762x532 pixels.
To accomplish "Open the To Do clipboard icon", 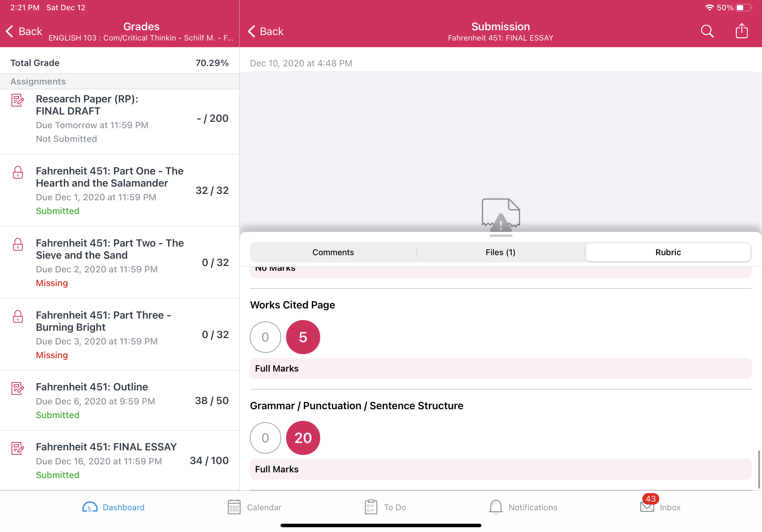I will pyautogui.click(x=371, y=507).
